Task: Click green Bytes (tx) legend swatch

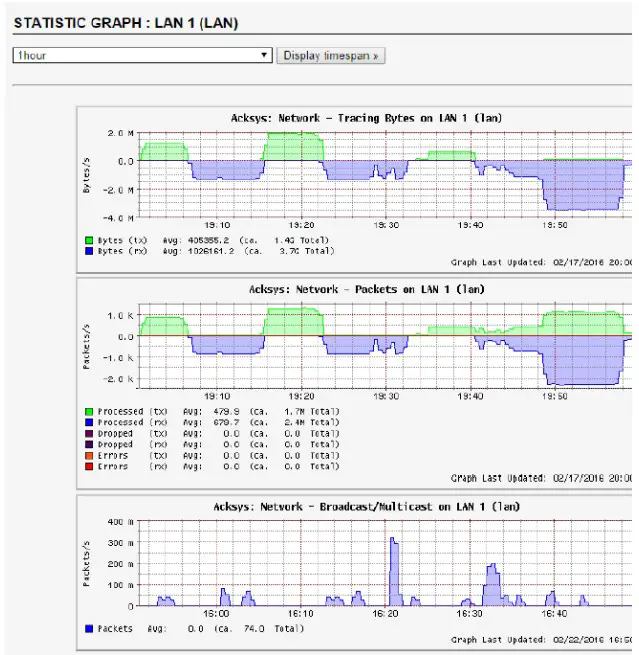Action: coord(89,240)
